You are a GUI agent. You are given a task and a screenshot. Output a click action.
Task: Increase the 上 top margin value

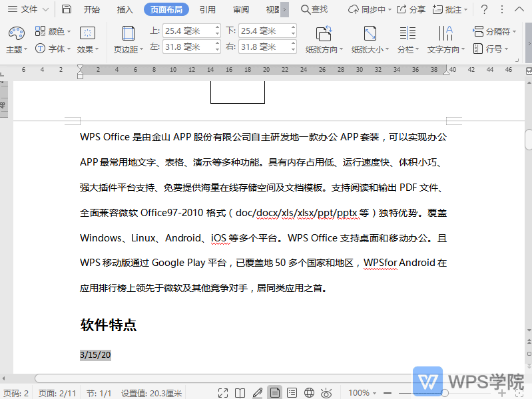click(217, 27)
